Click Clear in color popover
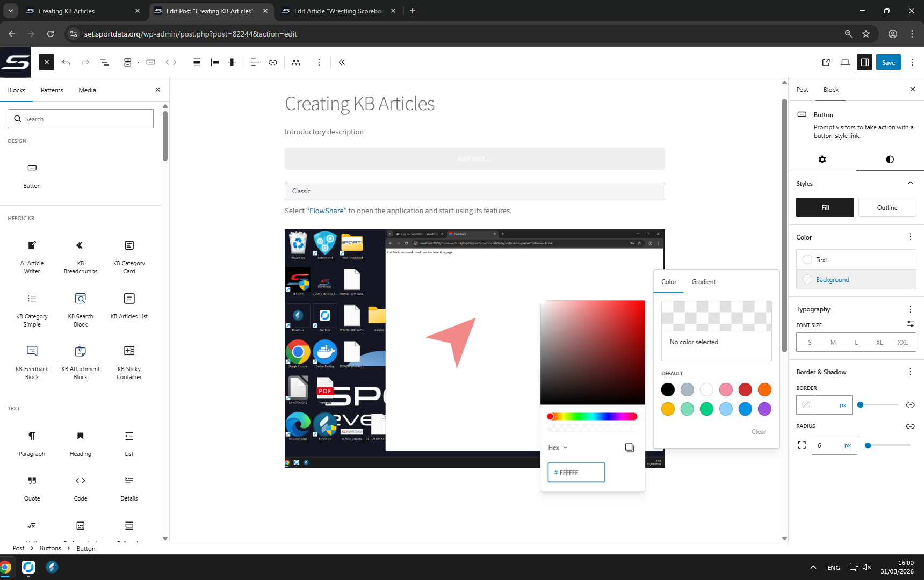This screenshot has width=924, height=580. pos(759,432)
